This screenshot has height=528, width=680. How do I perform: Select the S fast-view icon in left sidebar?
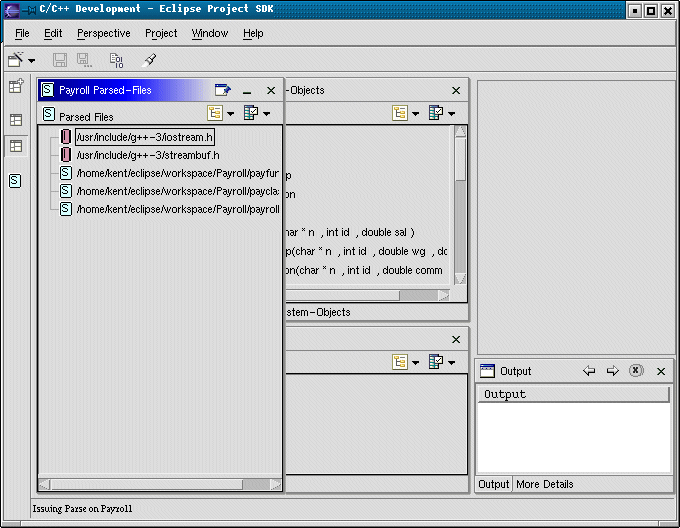pyautogui.click(x=16, y=181)
